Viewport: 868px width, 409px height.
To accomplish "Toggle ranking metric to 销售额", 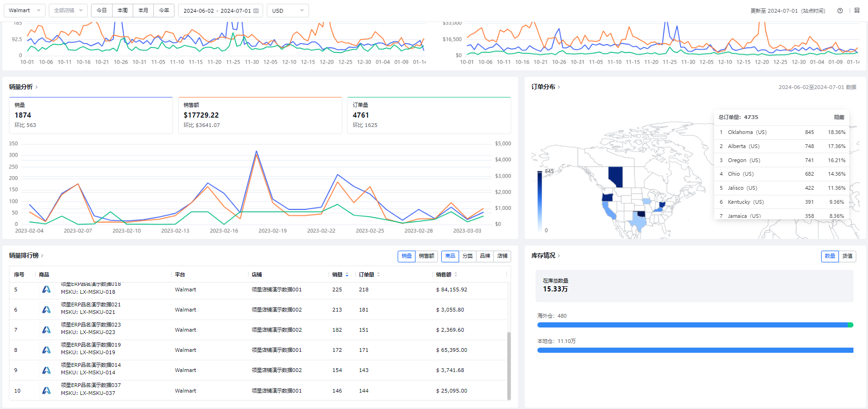I will click(427, 256).
